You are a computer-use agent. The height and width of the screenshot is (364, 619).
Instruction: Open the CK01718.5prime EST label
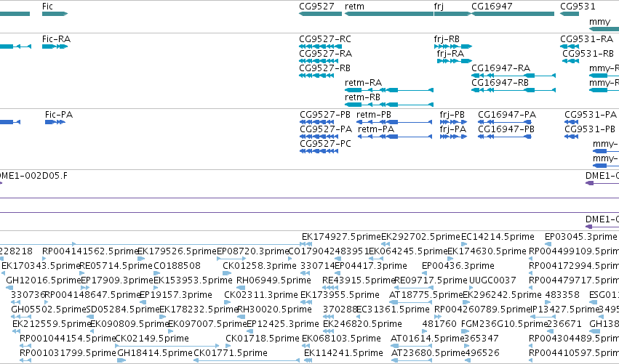point(263,339)
